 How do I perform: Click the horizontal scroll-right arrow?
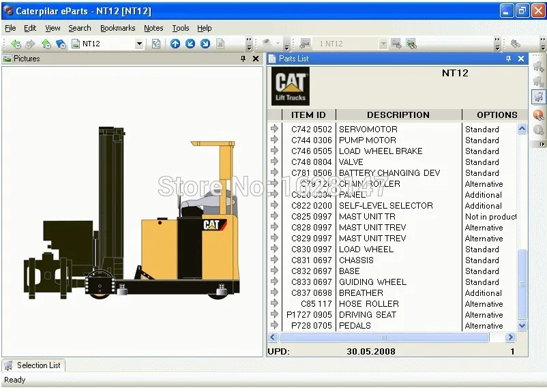click(510, 337)
